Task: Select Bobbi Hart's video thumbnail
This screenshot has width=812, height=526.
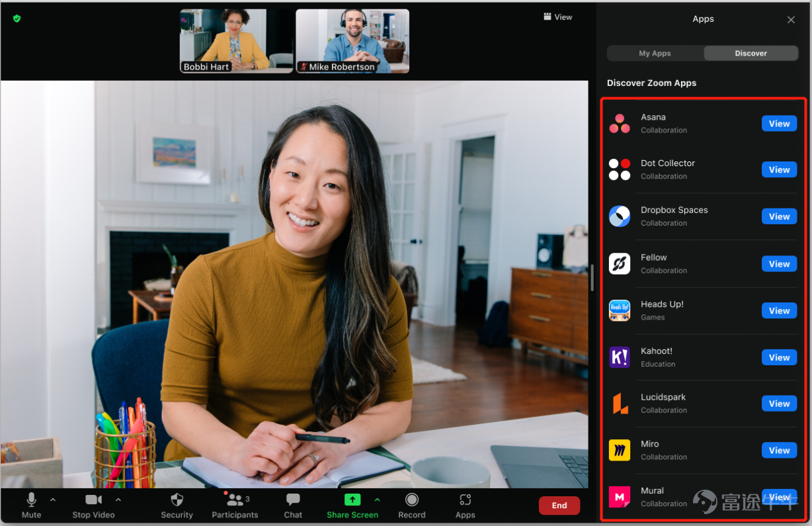Action: pyautogui.click(x=236, y=40)
